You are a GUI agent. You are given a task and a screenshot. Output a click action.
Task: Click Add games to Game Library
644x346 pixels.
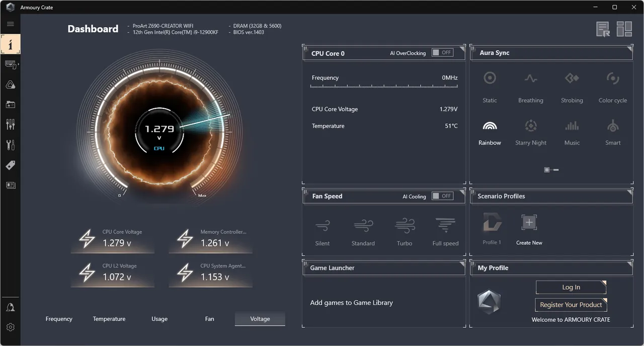[x=352, y=303]
